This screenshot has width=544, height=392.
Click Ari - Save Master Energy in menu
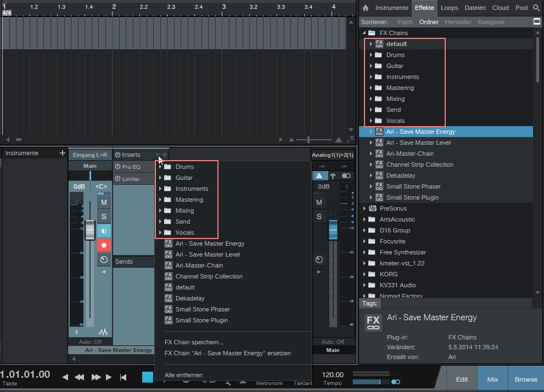coord(210,243)
